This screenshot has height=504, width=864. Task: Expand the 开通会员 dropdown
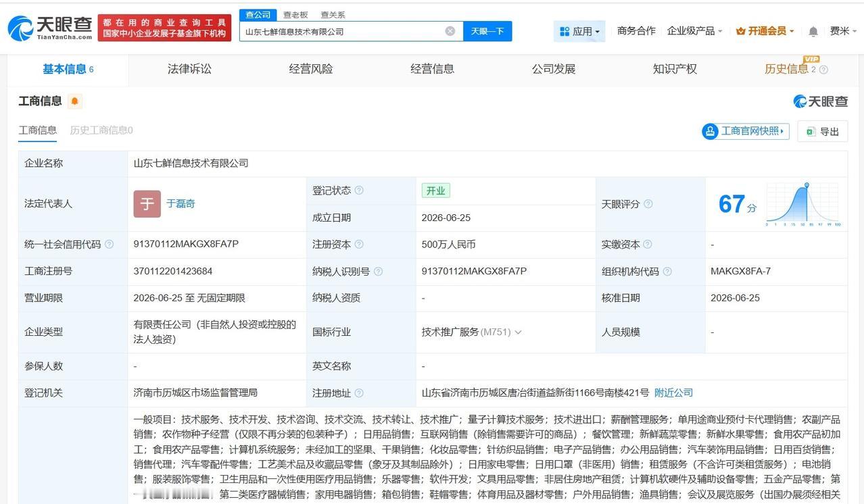(x=765, y=31)
